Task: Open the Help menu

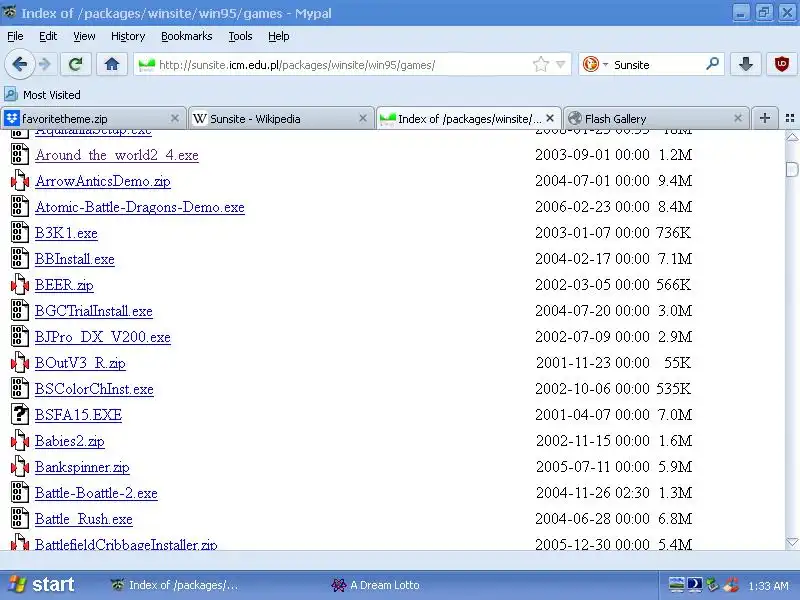Action: tap(279, 36)
